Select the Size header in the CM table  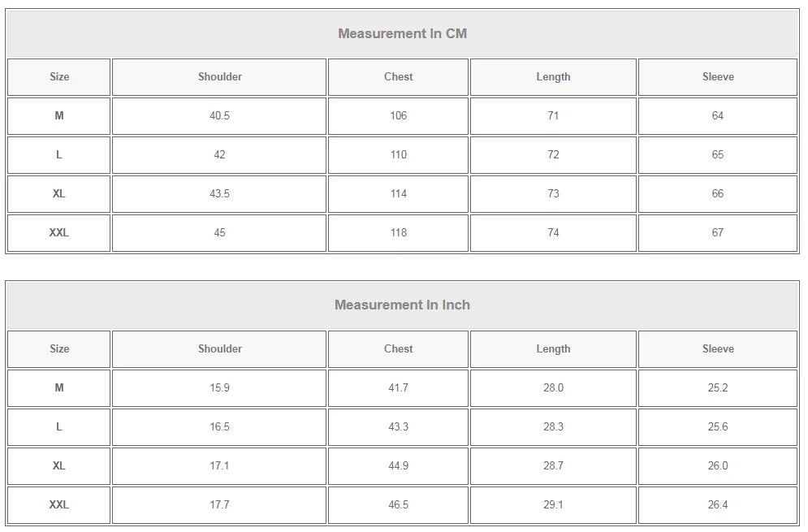point(59,76)
